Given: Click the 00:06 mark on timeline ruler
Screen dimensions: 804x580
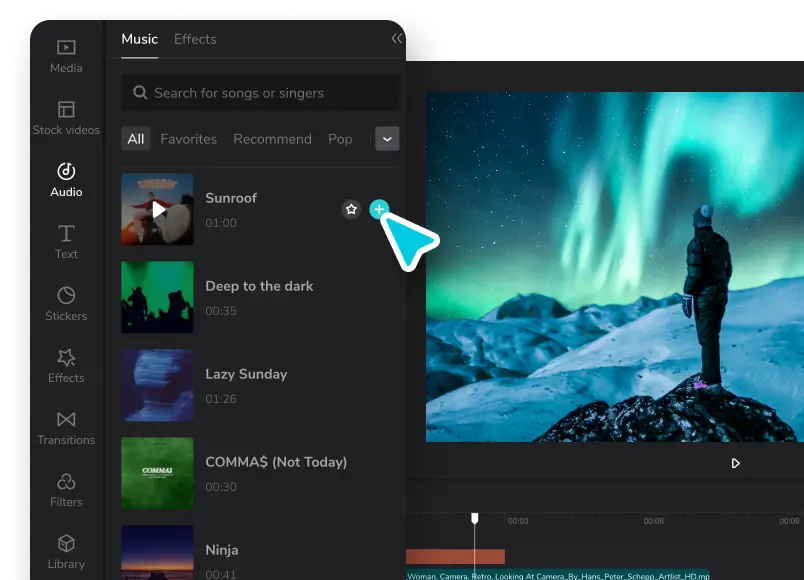Looking at the screenshot, I should pos(654,521).
